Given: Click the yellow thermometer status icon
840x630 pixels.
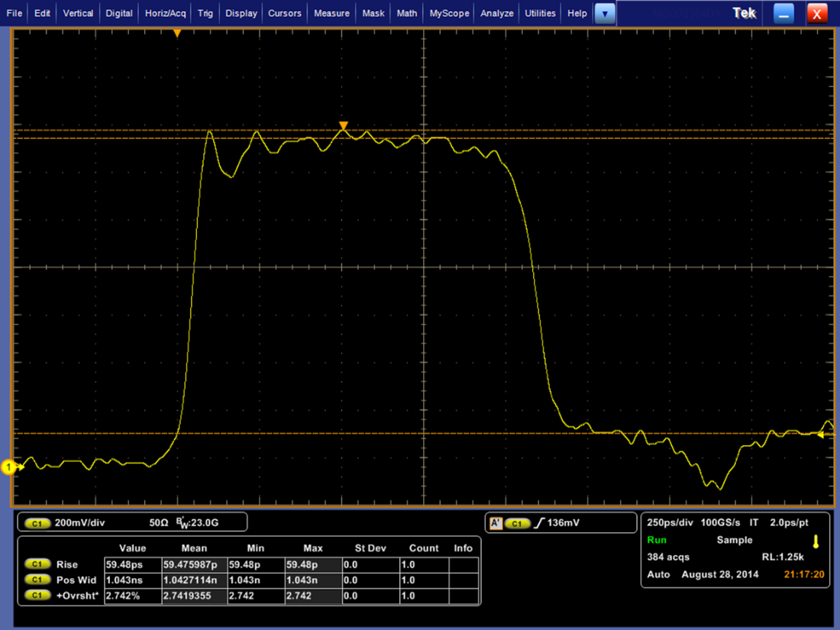Looking at the screenshot, I should click(816, 541).
